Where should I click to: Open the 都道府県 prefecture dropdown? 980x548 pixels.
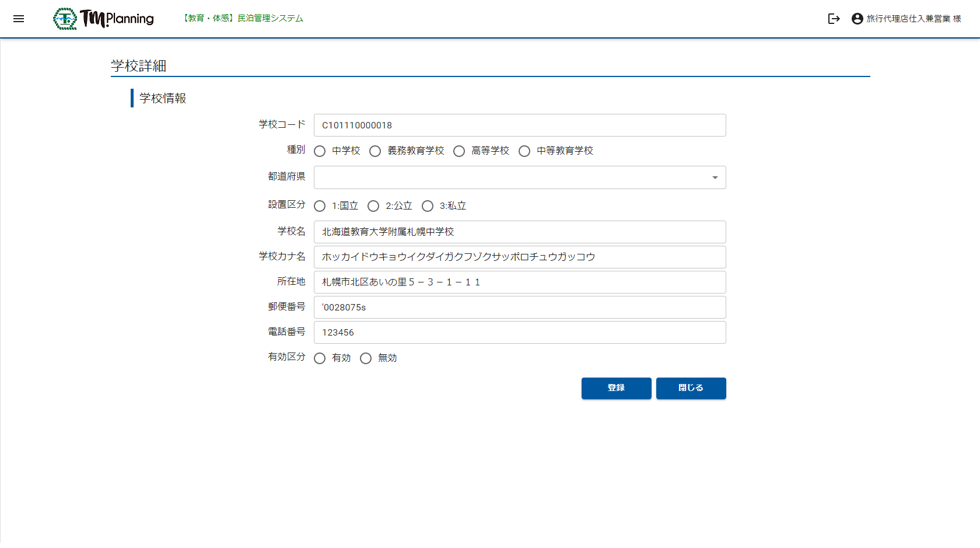point(519,177)
